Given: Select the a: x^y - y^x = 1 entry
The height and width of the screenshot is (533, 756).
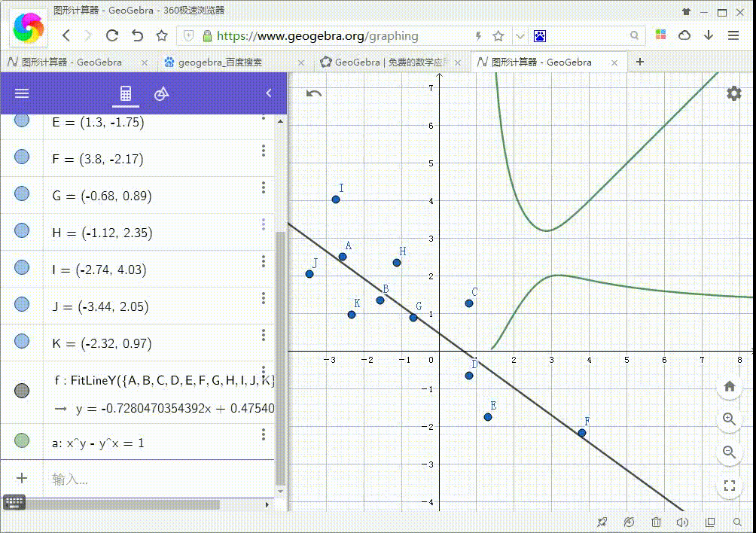Looking at the screenshot, I should [x=98, y=443].
